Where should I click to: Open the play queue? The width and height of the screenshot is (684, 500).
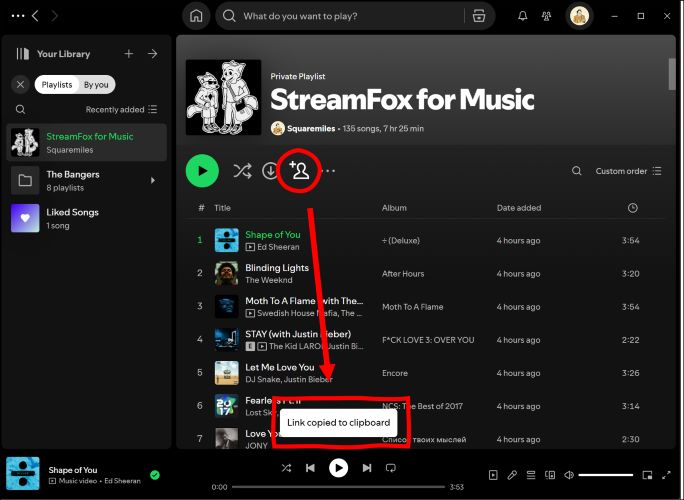[531, 475]
